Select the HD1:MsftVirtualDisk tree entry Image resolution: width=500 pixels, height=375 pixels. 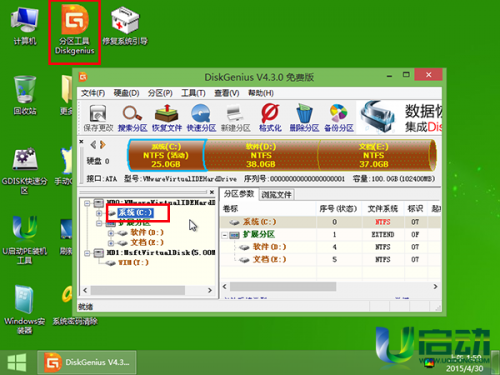click(161, 253)
